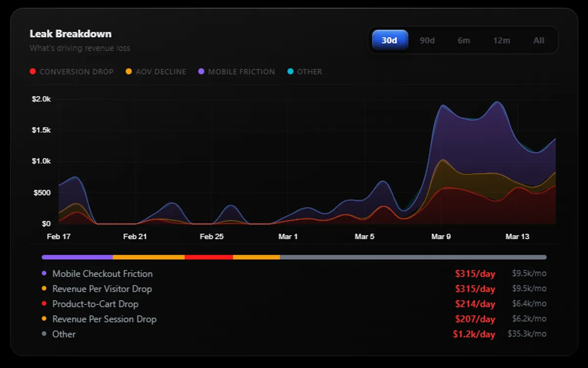Click the yellow bullet beside Revenue Per Visitor Drop
Screen dimensions: 588x368
click(x=45, y=289)
